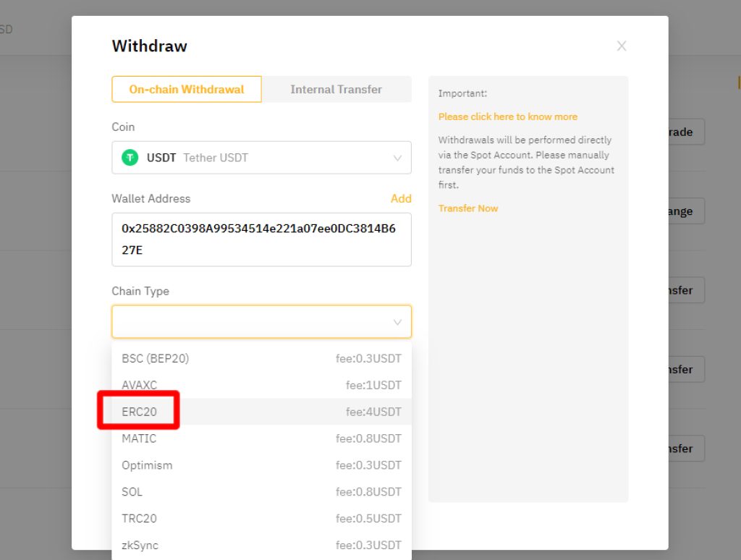Select TRC20 chain option
This screenshot has height=560, width=741.
pos(261,519)
